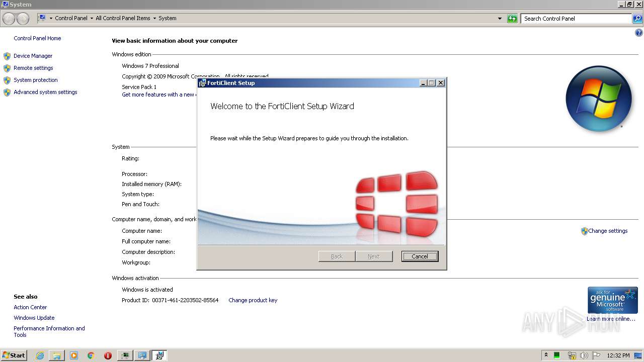
Task: Open the help question mark icon
Action: tap(639, 33)
